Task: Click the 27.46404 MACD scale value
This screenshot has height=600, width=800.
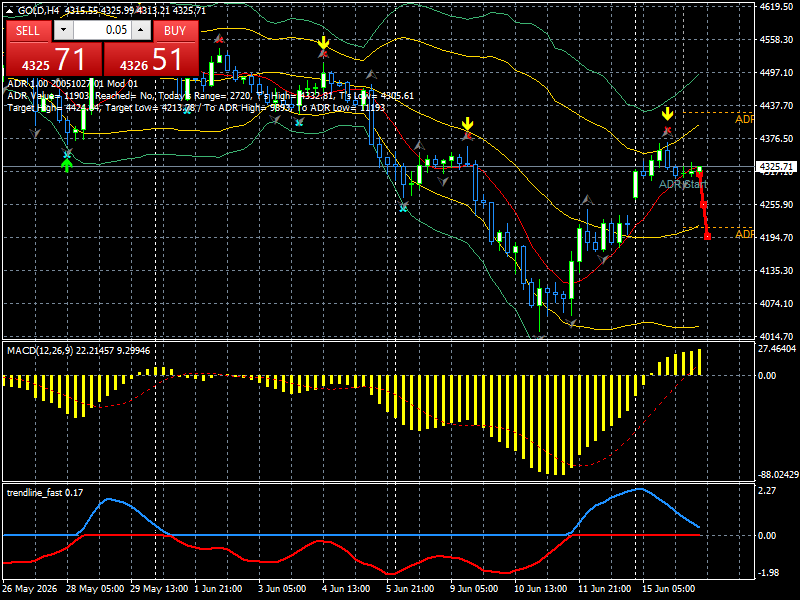Action: (777, 348)
